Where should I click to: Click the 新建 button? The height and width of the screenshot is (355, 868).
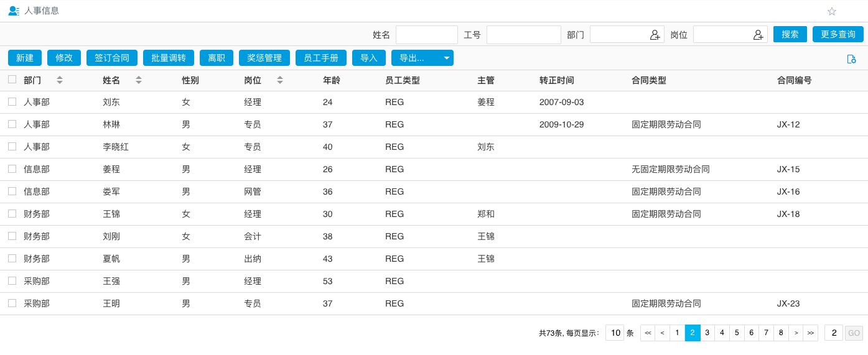pos(25,58)
